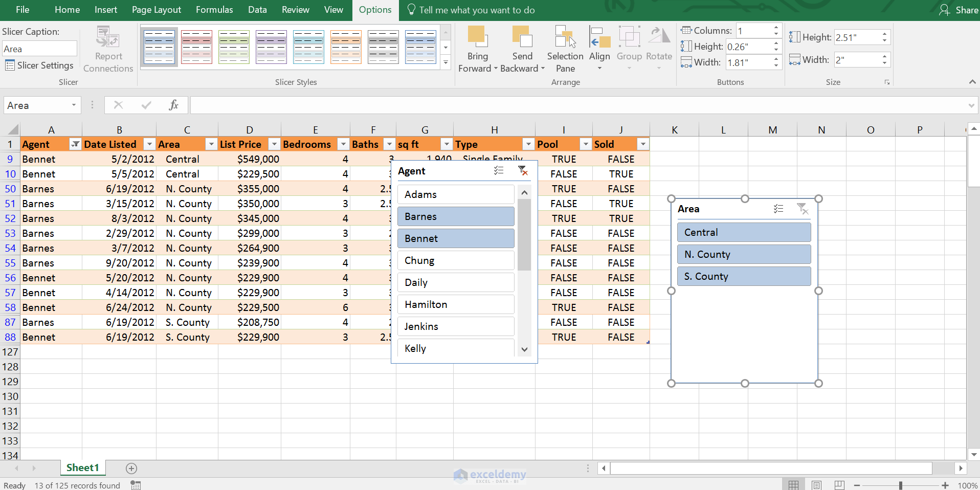Deselect Central in the Area slicer
This screenshot has width=980, height=490.
743,232
